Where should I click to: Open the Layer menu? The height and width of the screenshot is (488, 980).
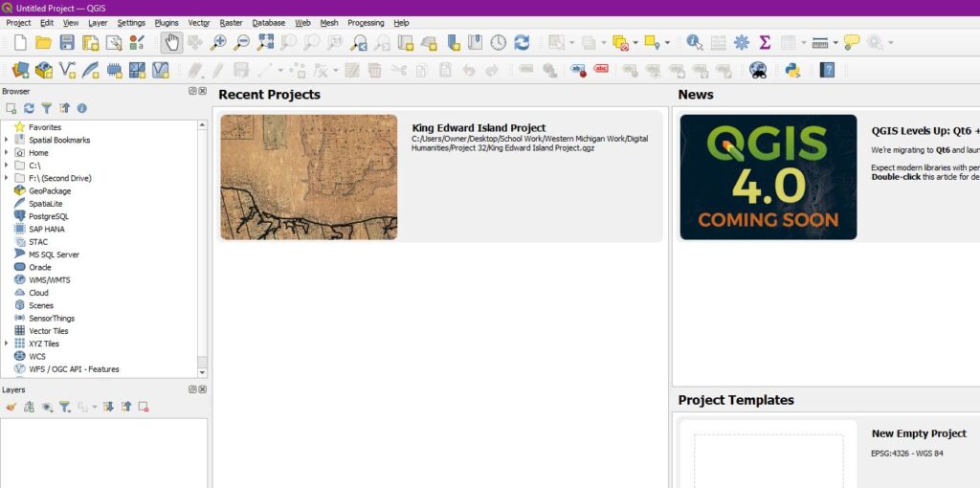(x=98, y=23)
